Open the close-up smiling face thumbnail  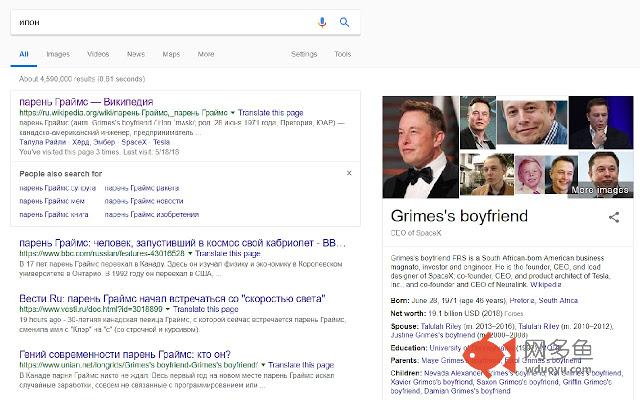(x=532, y=122)
